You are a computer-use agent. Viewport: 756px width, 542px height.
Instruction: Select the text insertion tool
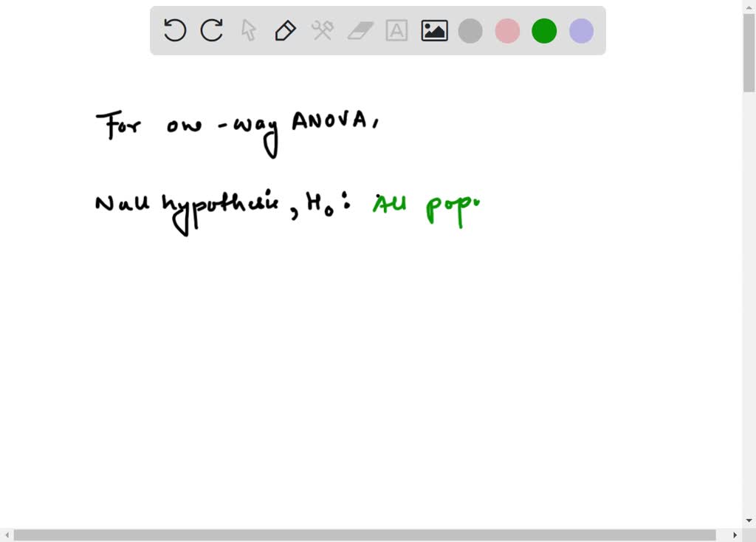pyautogui.click(x=396, y=30)
